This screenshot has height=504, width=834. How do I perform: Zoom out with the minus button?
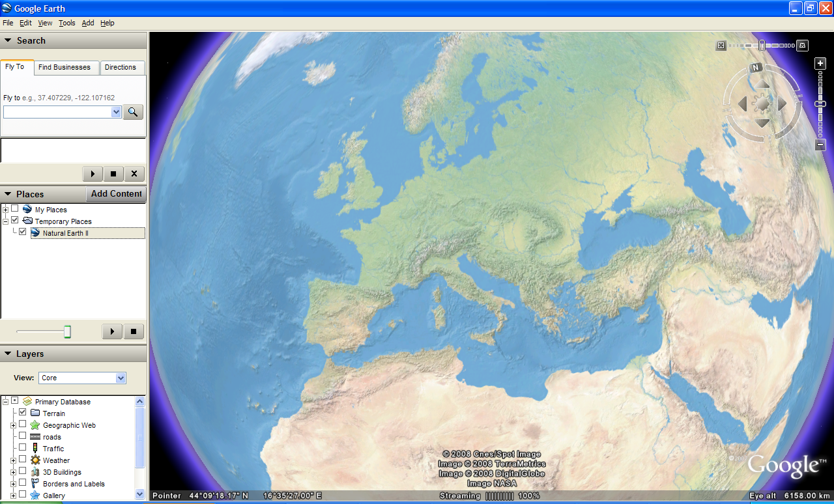click(x=820, y=145)
